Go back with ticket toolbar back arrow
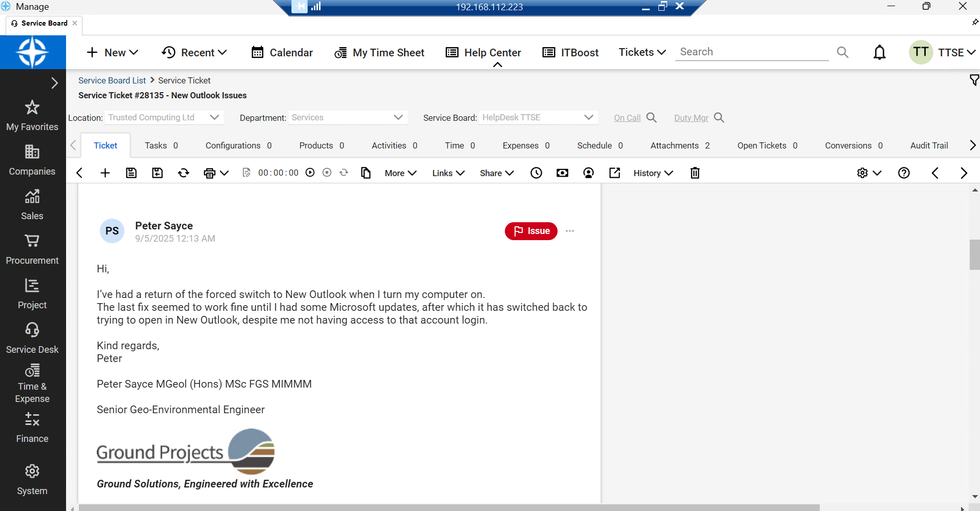 79,173
